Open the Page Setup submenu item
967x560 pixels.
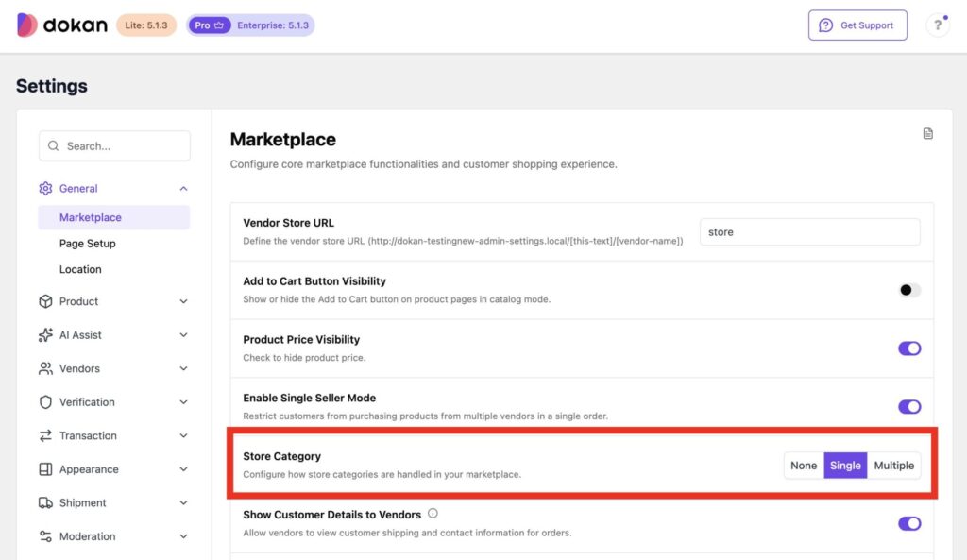tap(88, 244)
